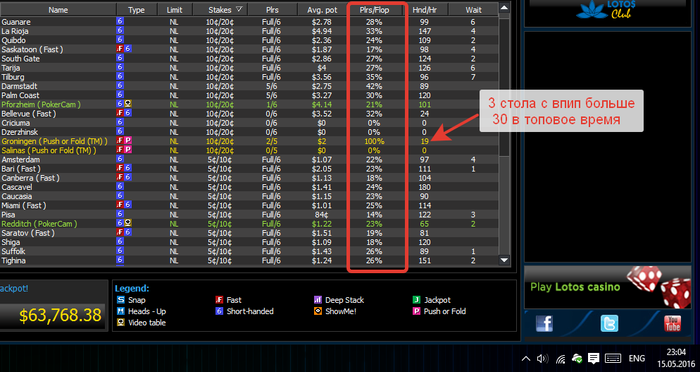Screen dimensions: 700x372
Task: Click the Fast icon in Bari row
Action: tap(120, 168)
